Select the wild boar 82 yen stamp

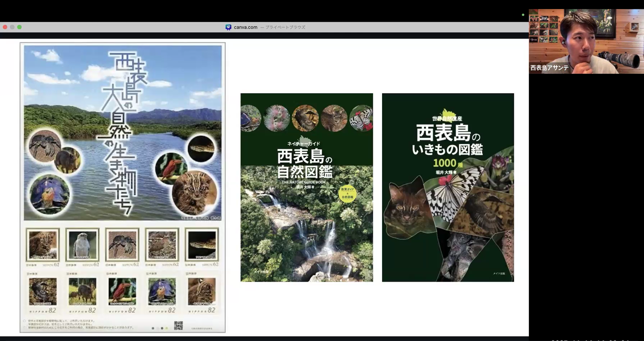tap(82, 292)
